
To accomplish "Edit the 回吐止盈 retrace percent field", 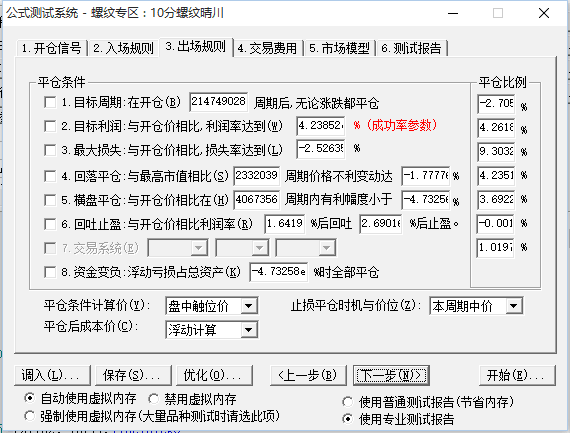I will (x=381, y=224).
